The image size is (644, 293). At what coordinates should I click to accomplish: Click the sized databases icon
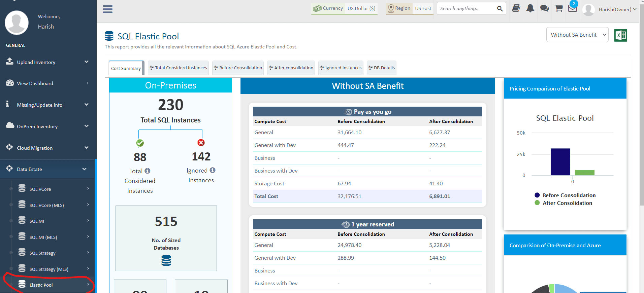click(x=166, y=260)
